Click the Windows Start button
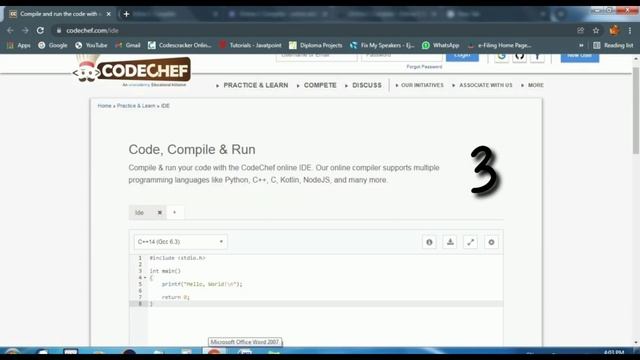This screenshot has width=640, height=360. (12, 351)
